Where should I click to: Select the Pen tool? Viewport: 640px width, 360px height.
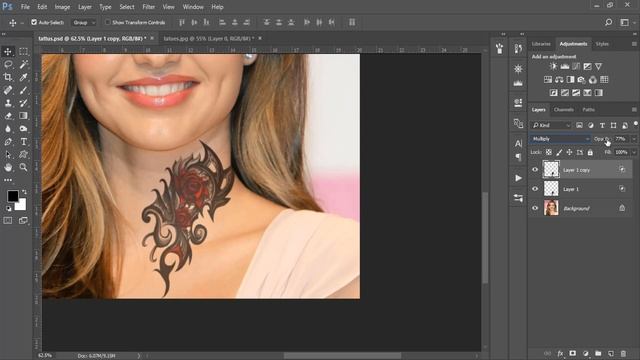point(8,142)
